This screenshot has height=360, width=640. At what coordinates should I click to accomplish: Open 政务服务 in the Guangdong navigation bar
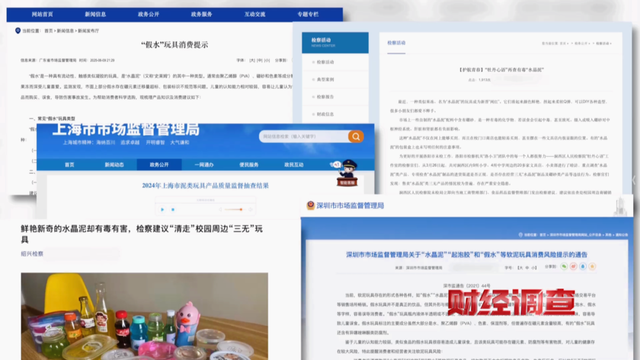(x=202, y=14)
